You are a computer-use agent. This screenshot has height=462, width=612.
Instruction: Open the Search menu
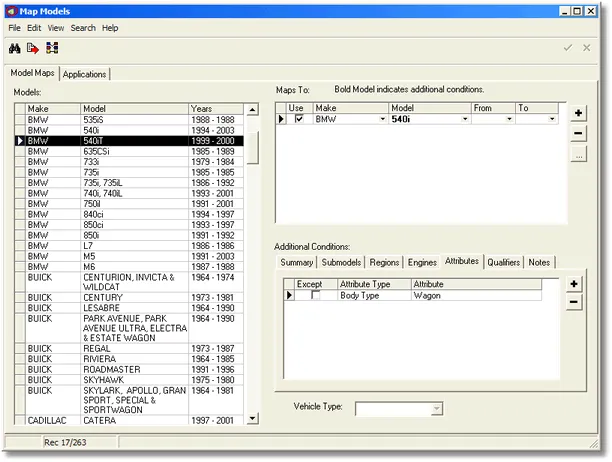click(x=83, y=28)
